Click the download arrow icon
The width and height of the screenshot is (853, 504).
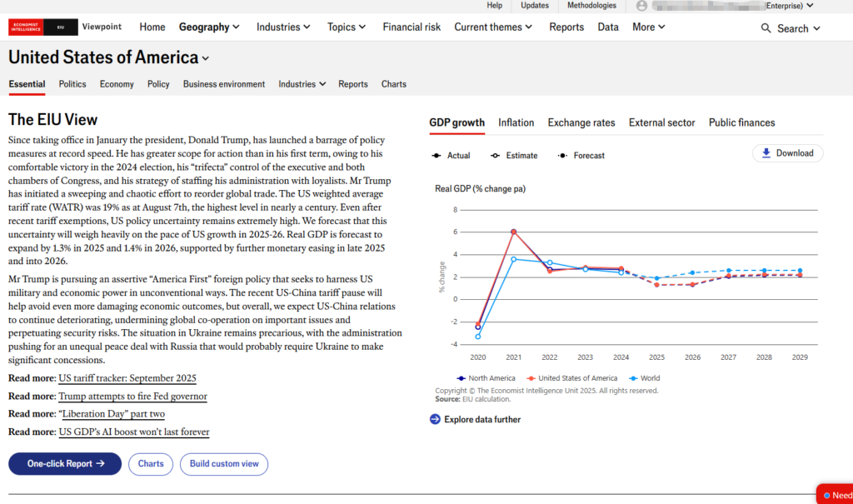pyautogui.click(x=766, y=153)
